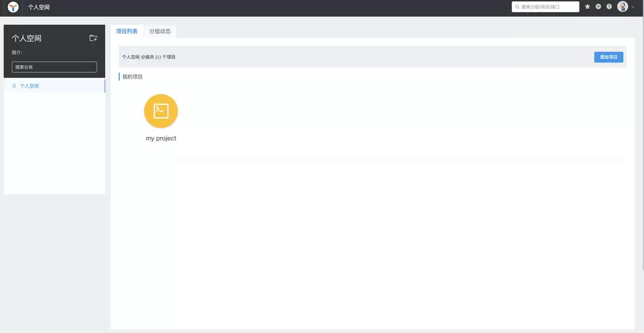Click the YApi logo in header
This screenshot has height=333, width=644.
pyautogui.click(x=13, y=7)
